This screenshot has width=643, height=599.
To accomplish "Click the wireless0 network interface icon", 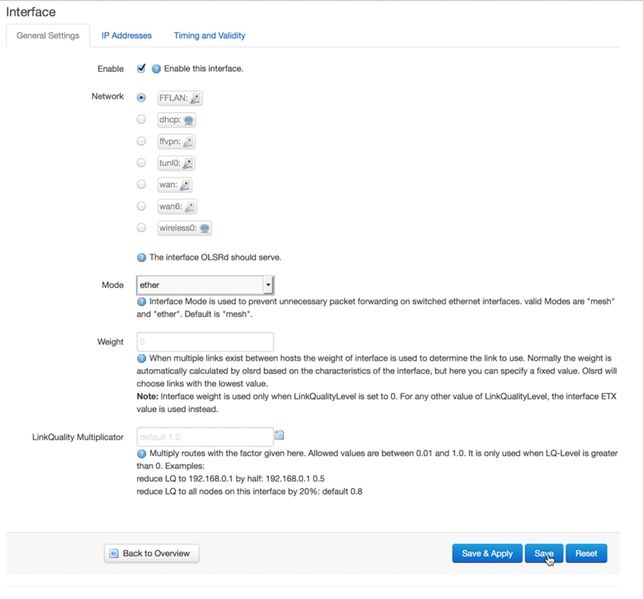I will 205,228.
